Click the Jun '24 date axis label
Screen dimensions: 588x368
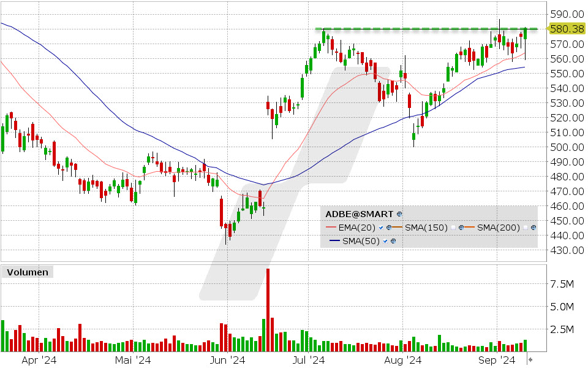(227, 361)
